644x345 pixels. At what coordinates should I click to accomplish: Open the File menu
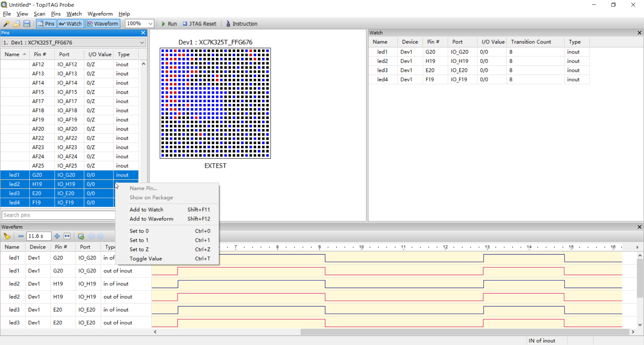coord(7,14)
